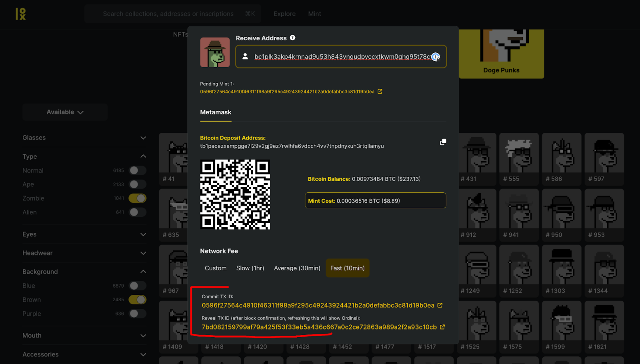Open Doge Punk #1249 card
This screenshot has width=640, height=364.
point(476,271)
